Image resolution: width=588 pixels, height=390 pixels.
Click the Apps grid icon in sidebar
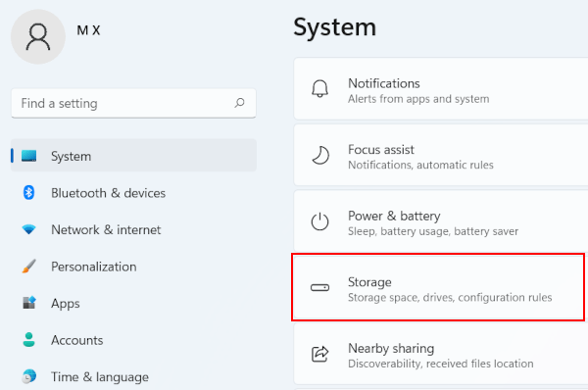coord(28,302)
